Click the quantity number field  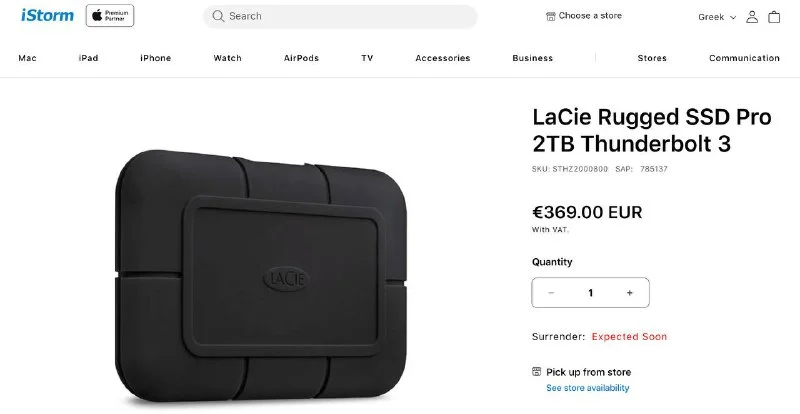click(590, 293)
